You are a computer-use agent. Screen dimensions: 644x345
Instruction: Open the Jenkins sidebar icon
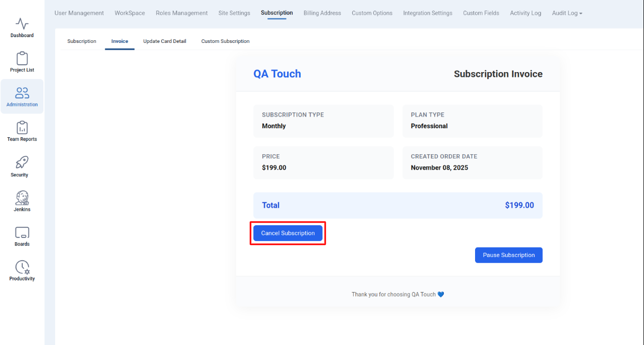[22, 198]
